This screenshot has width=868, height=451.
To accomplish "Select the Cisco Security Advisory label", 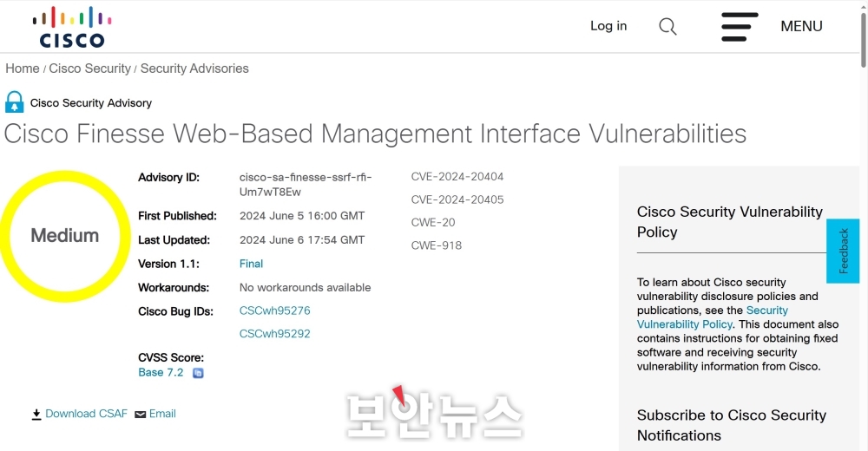I will pyautogui.click(x=91, y=103).
